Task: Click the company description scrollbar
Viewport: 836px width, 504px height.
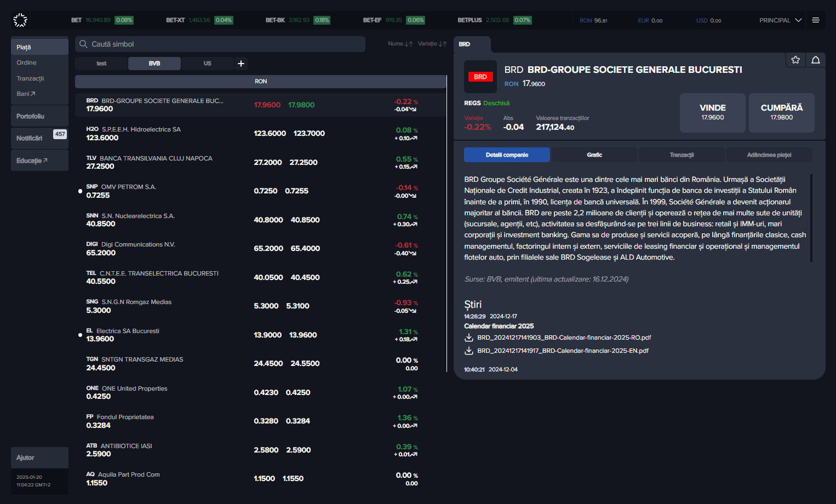Action: coord(811,218)
